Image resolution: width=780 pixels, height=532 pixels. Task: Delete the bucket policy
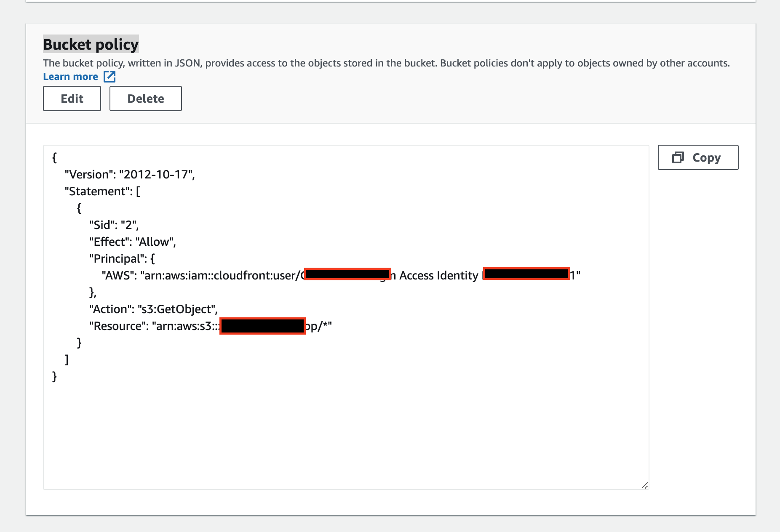(146, 98)
